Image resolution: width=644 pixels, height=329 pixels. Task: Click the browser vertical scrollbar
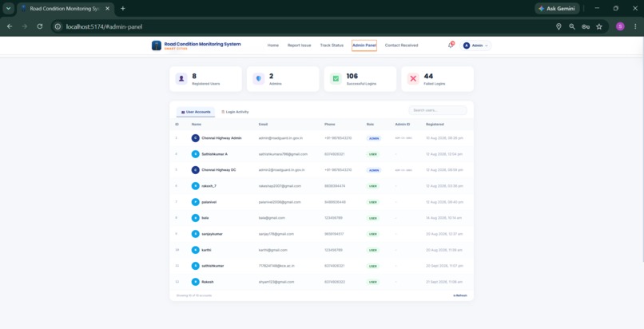tap(642, 150)
